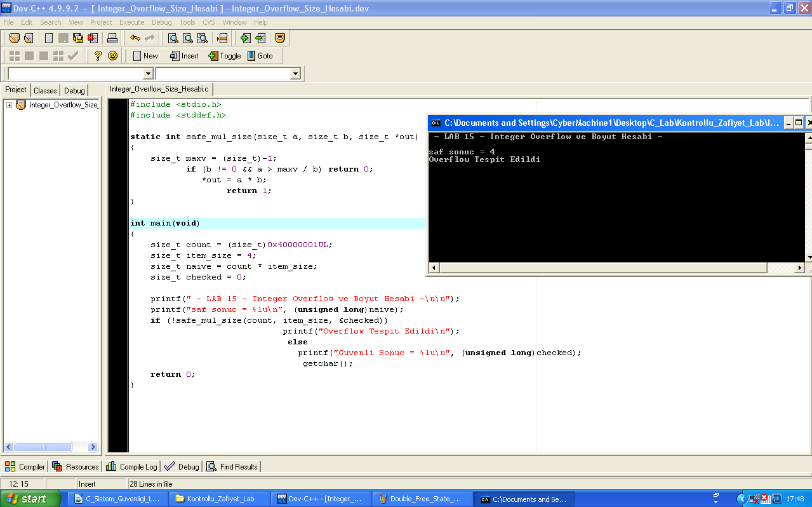Click the Remove from project minus icon
This screenshot has height=507, width=812.
coord(260,38)
